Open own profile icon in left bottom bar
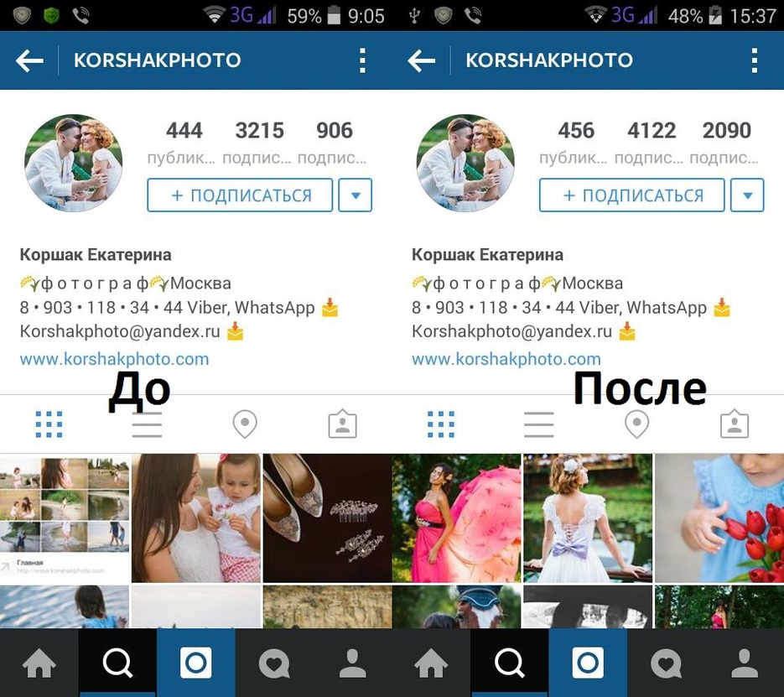This screenshot has width=784, height=697. tap(353, 663)
